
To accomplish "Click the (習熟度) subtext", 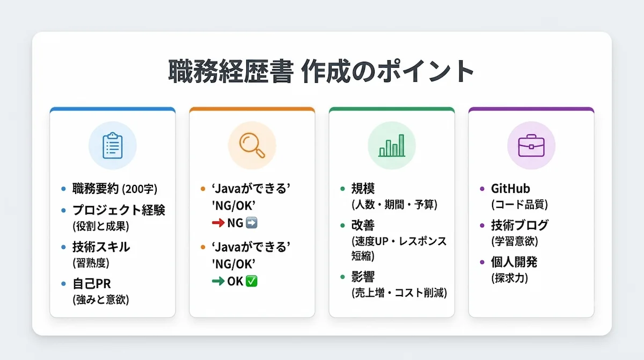I will pyautogui.click(x=90, y=263).
